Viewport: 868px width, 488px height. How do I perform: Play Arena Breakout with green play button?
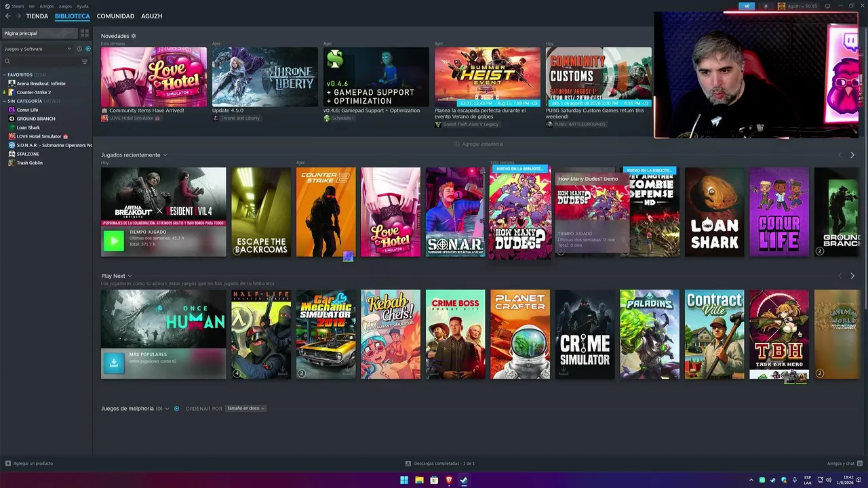point(114,241)
